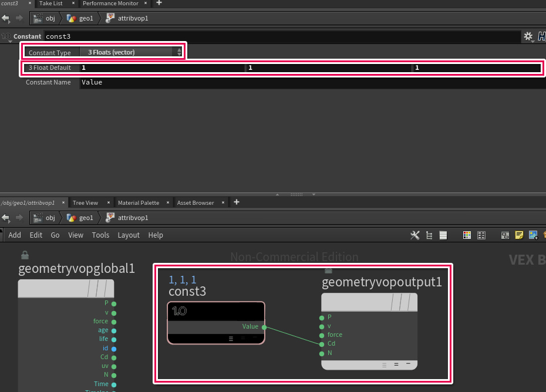Screen dimensions: 546x392
Task: Close the Material Palette tab
Action: tap(168, 202)
